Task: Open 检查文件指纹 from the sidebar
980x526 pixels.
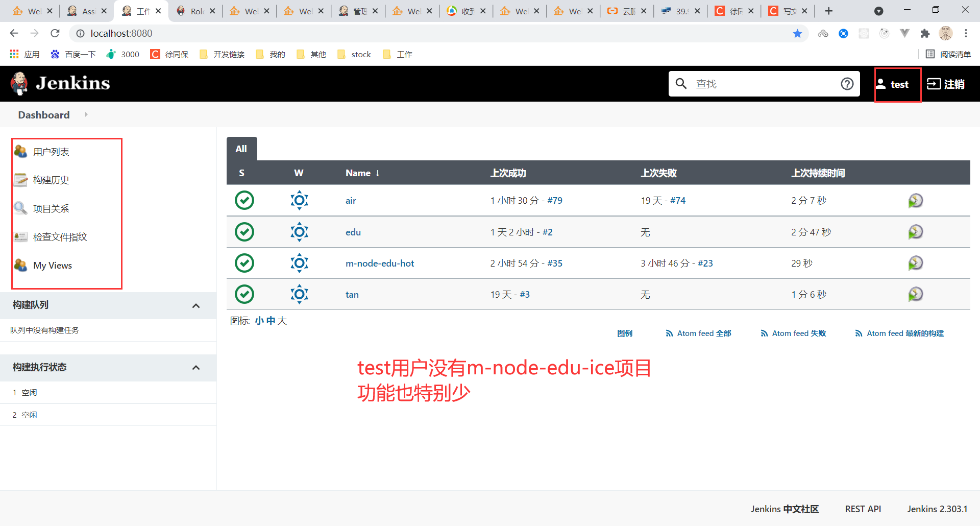Action: point(60,236)
